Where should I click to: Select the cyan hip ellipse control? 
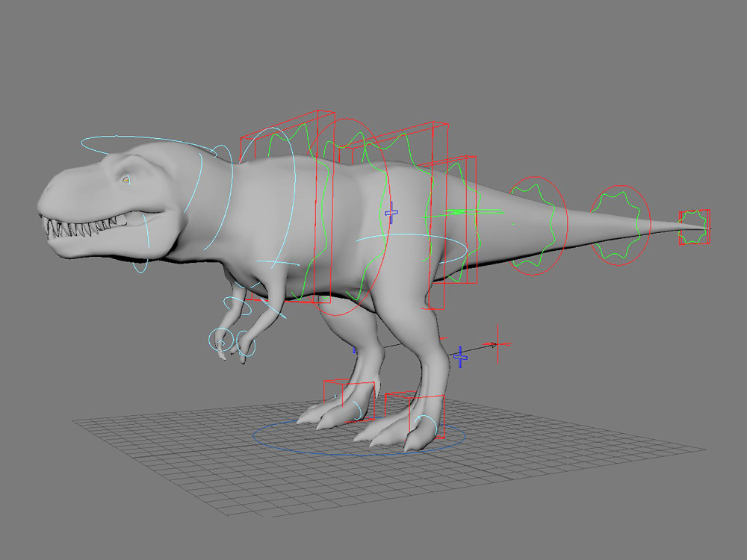[412, 249]
